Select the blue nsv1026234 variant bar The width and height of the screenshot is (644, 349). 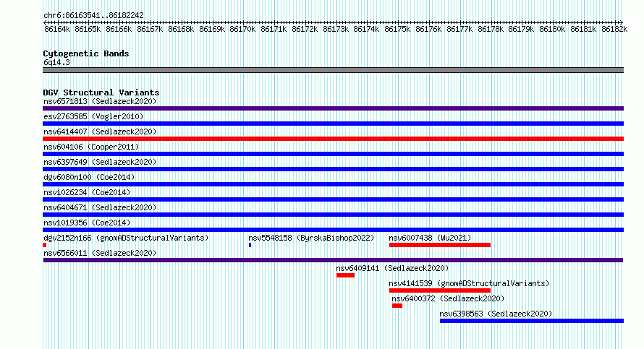[333, 199]
